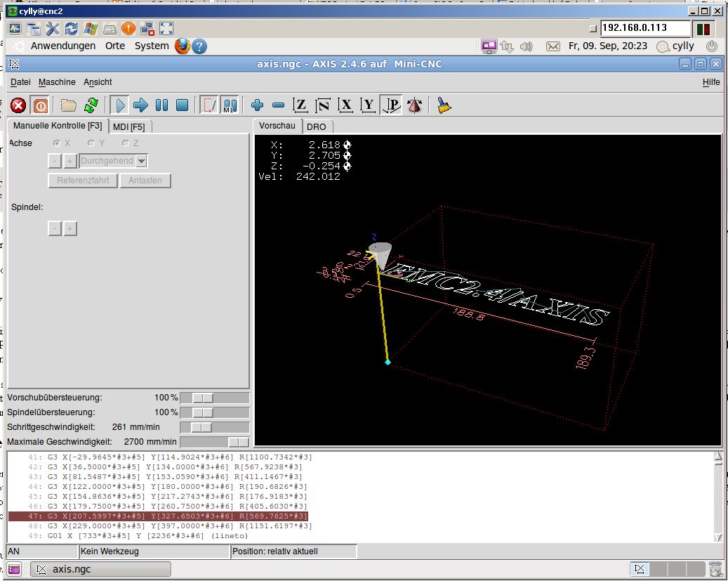The image size is (728, 581).
Task: Step to the next line with blue arrow
Action: pyautogui.click(x=140, y=105)
